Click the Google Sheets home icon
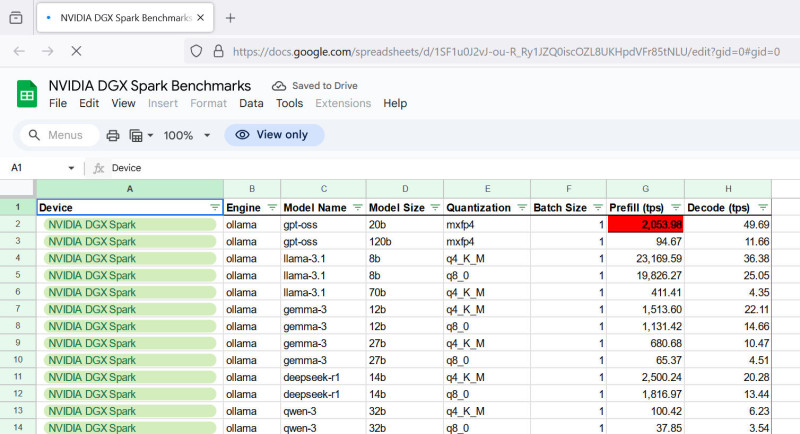Screen dimensions: 800x434 click(x=27, y=94)
